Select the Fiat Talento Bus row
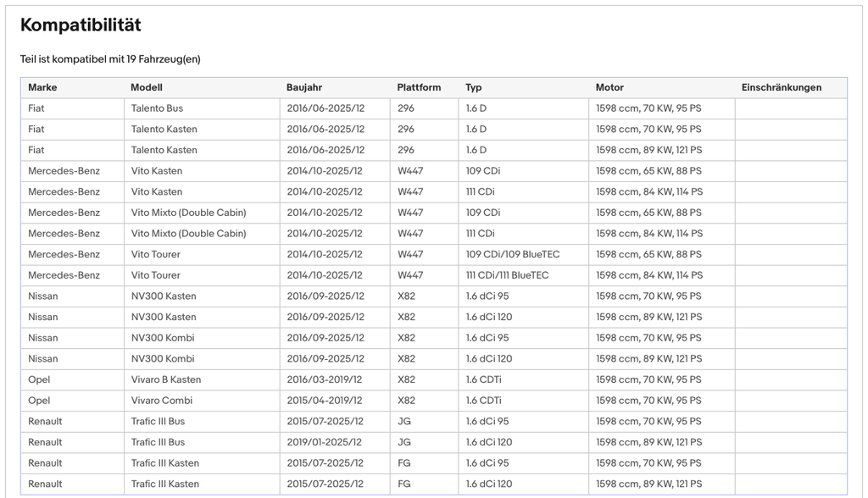Screen dimensions: 868x498 pyautogui.click(x=434, y=108)
